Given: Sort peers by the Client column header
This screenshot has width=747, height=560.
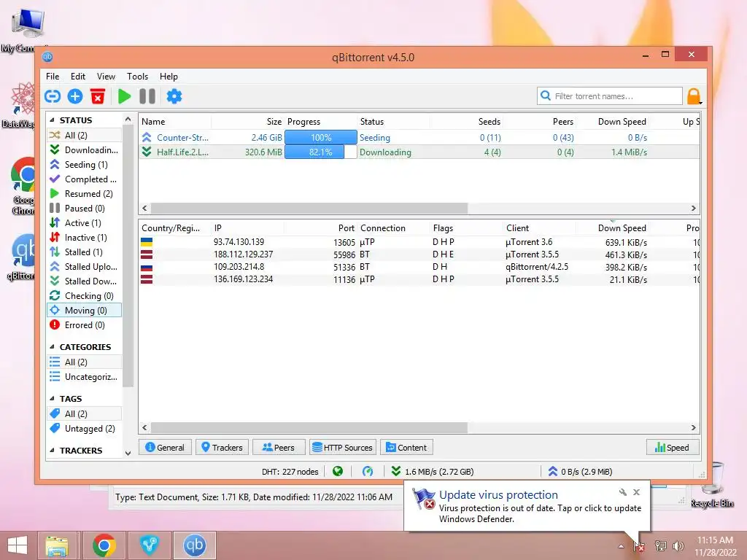Looking at the screenshot, I should click(539, 228).
